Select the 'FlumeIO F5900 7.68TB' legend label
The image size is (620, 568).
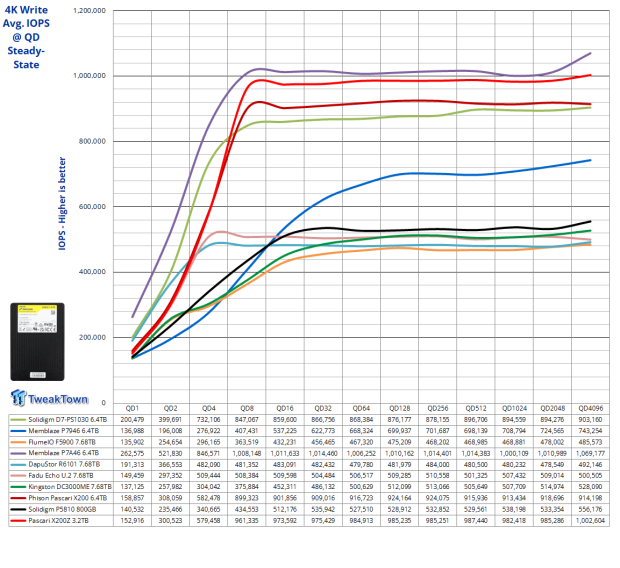pyautogui.click(x=62, y=442)
